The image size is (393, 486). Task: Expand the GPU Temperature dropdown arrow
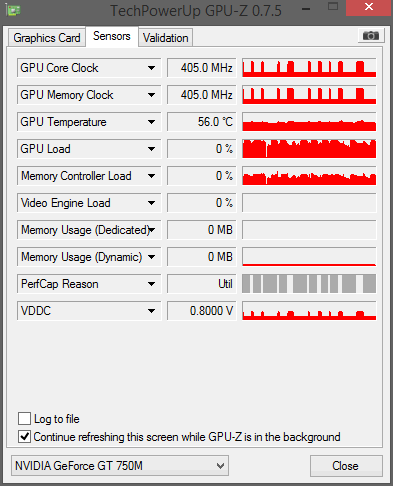click(151, 122)
